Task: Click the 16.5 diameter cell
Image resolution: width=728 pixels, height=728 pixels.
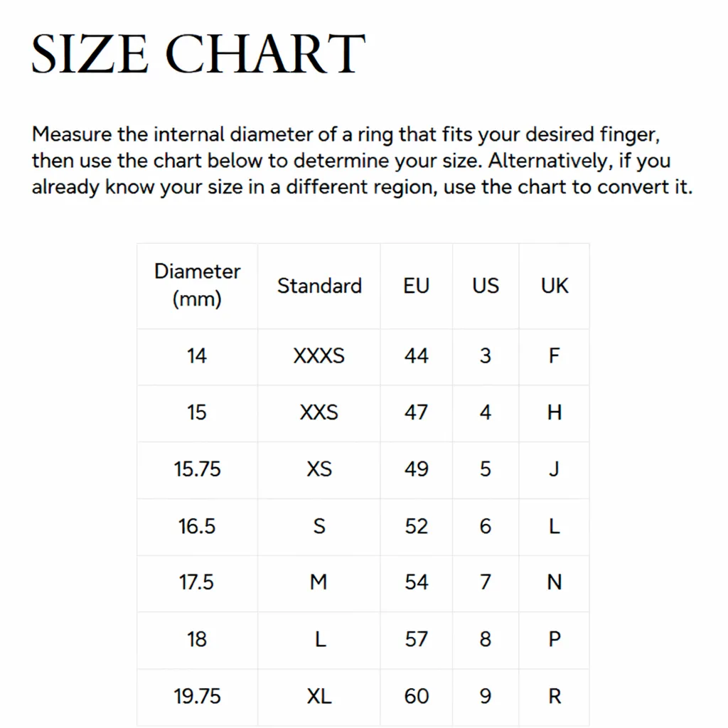Action: point(197,526)
